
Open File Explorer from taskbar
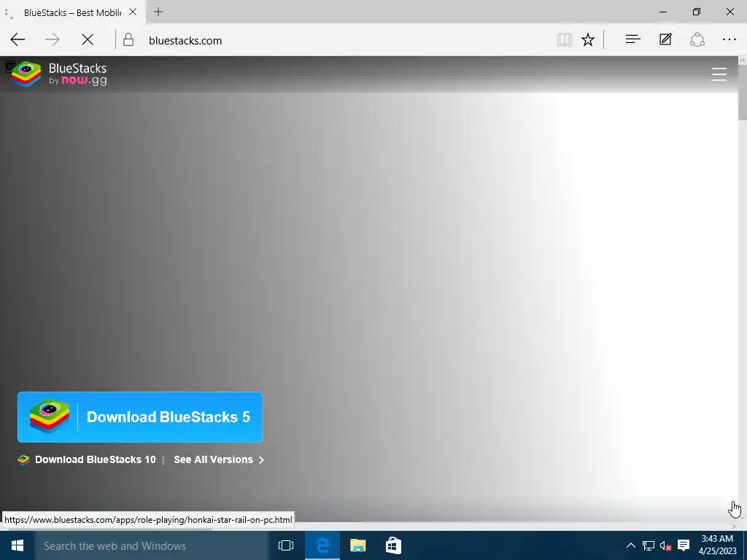pos(357,545)
